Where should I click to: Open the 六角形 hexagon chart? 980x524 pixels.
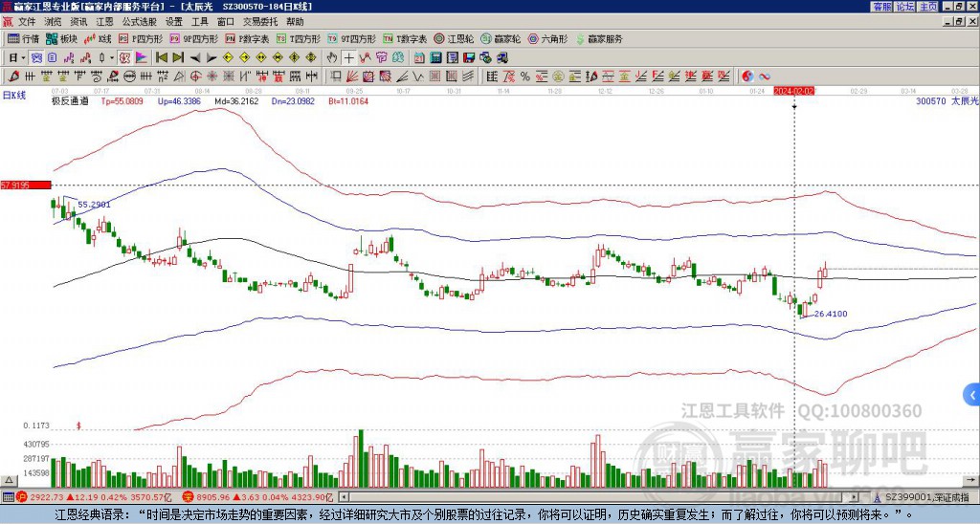click(547, 38)
